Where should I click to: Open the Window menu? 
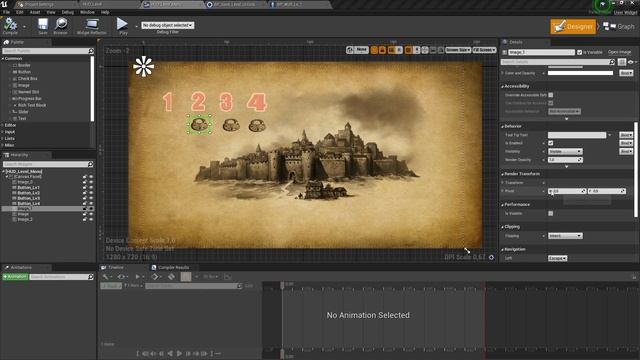(x=87, y=12)
